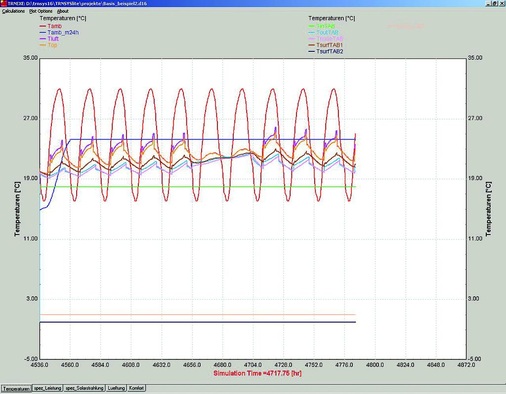The width and height of the screenshot is (506, 394).
Task: Click the 4560.0 time axis value
Action: click(x=70, y=365)
